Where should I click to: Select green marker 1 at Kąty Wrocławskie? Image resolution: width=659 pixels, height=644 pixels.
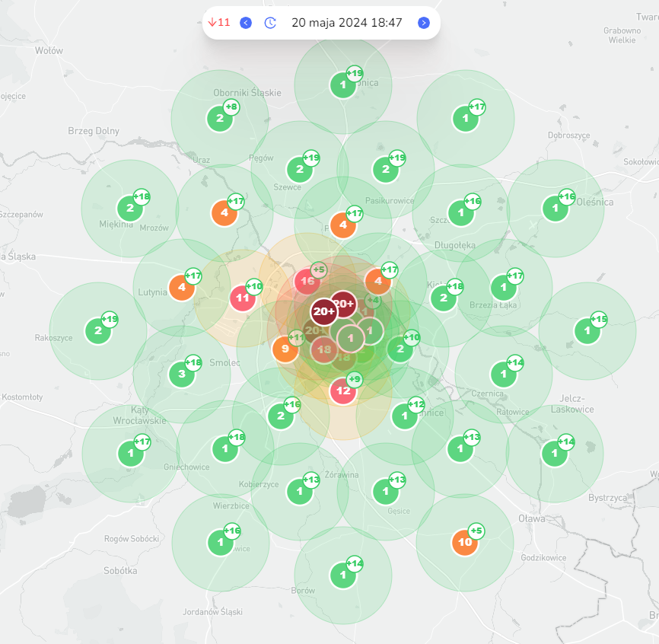click(x=130, y=454)
